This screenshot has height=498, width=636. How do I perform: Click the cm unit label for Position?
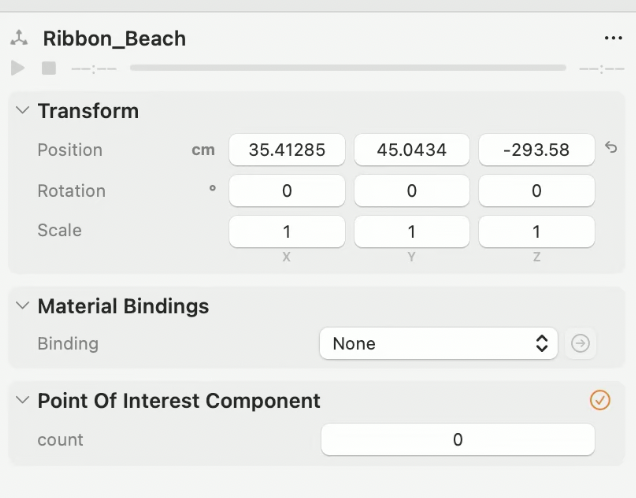click(203, 150)
